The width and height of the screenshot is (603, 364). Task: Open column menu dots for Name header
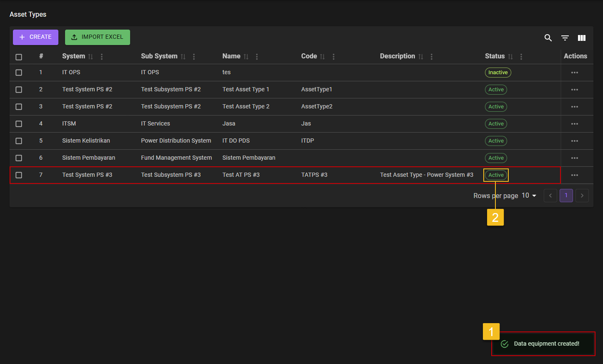tap(257, 57)
